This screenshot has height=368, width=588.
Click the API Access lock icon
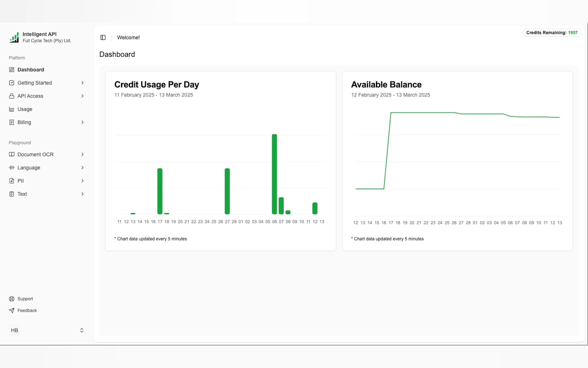(x=11, y=96)
